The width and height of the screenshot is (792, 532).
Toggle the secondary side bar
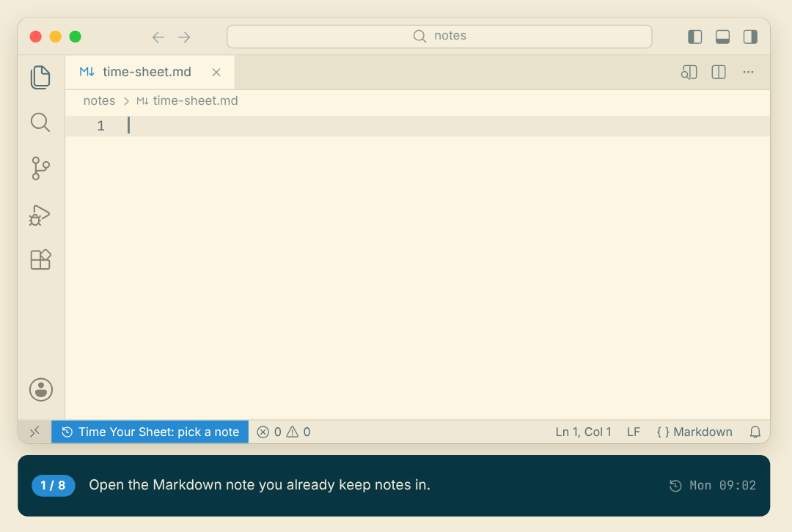[x=751, y=37]
